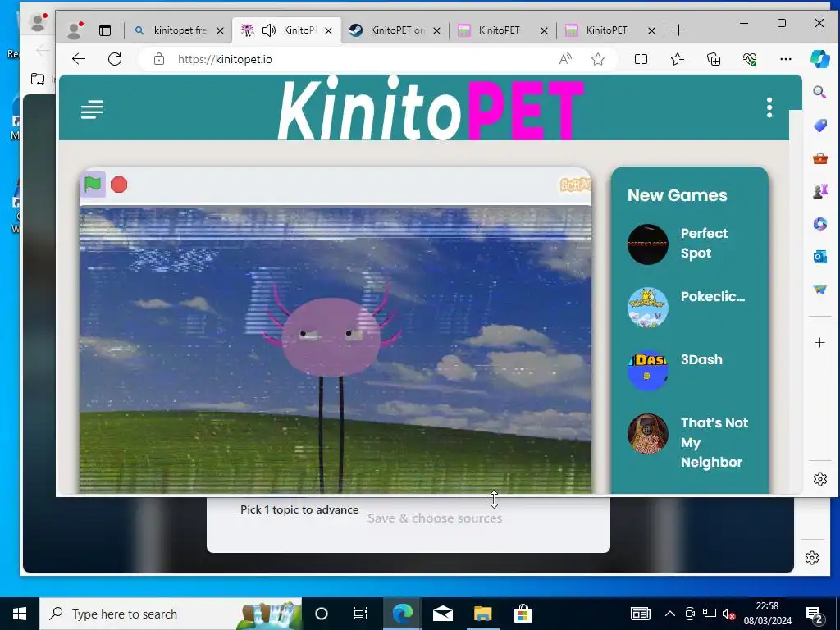Open the Favorites list icon
Screen dimensions: 840x630
pos(677,59)
